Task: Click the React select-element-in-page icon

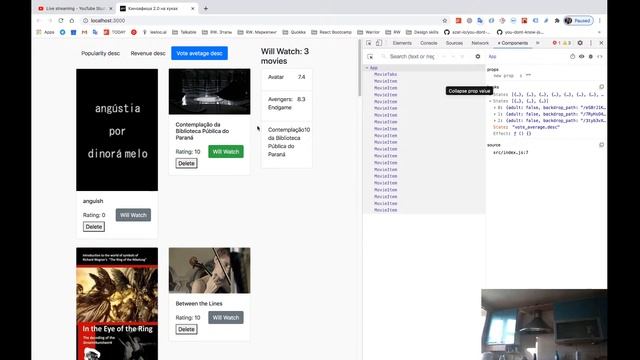Action: (370, 57)
